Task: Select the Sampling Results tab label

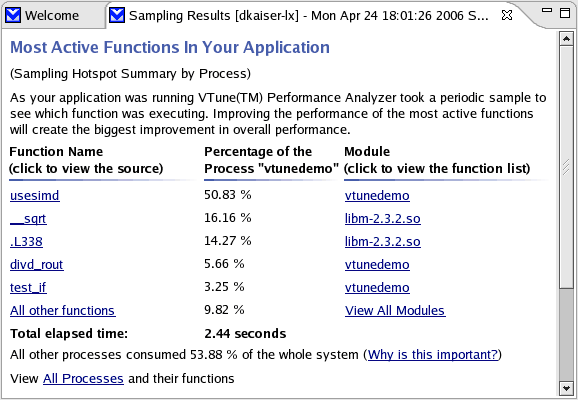Action: coord(309,15)
